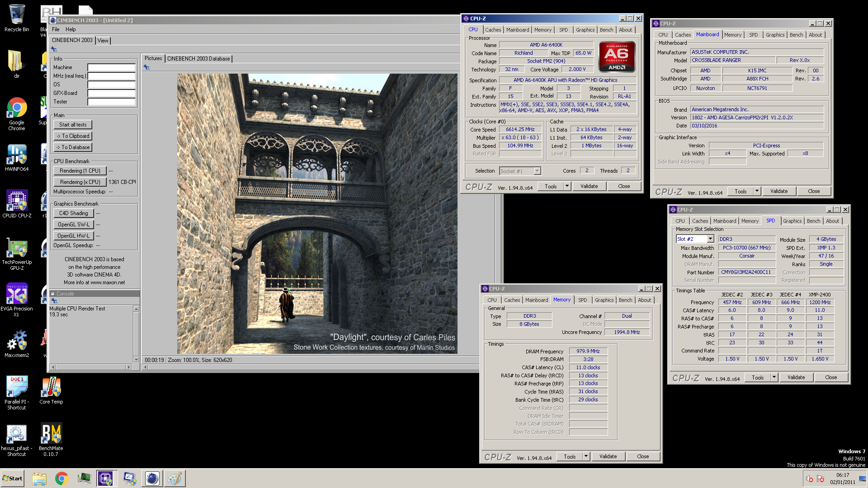Open the Parallel PI shortcut icon

pyautogui.click(x=17, y=393)
